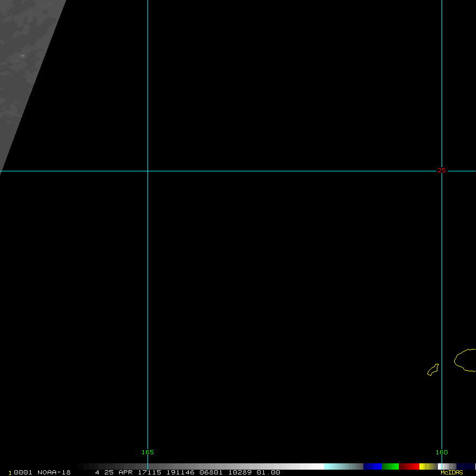This screenshot has width=476, height=476.
Task: Select the green 165 longitude label
Action: (x=148, y=452)
